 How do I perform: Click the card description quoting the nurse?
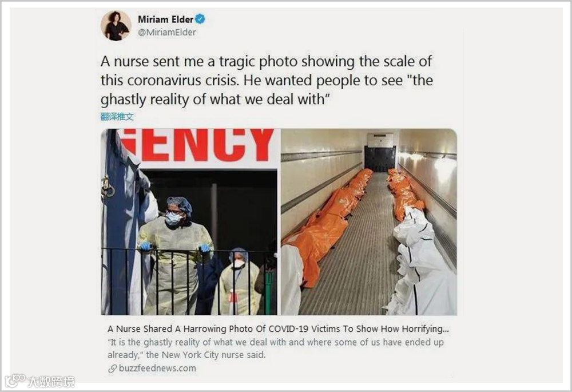click(x=276, y=349)
